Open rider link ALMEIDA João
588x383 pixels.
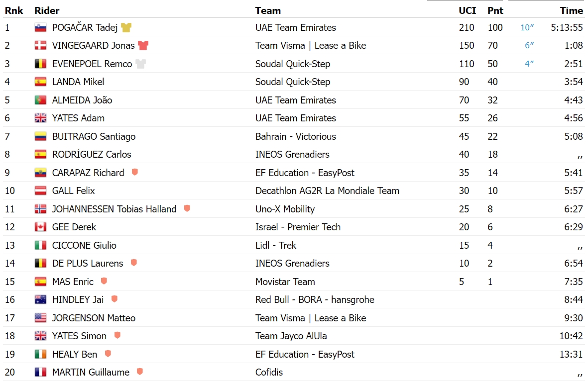(x=82, y=100)
